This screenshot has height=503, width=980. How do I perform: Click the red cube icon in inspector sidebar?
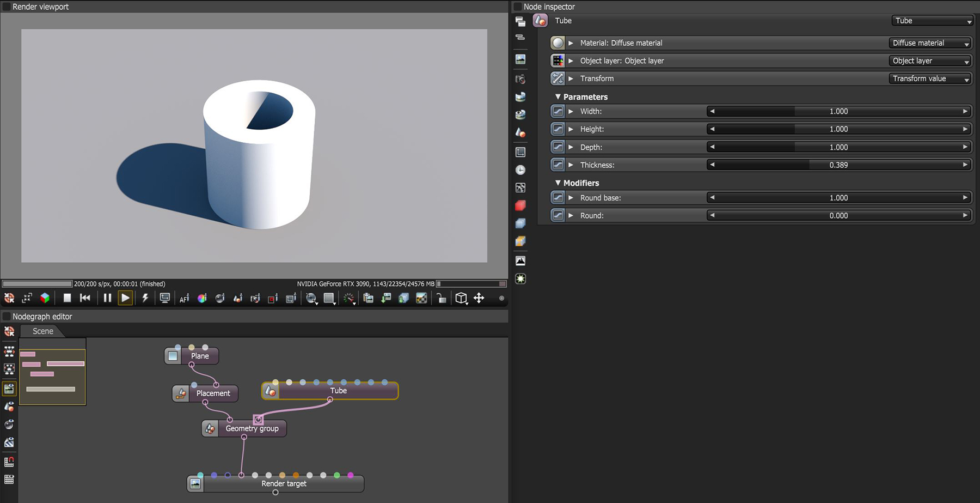(520, 205)
